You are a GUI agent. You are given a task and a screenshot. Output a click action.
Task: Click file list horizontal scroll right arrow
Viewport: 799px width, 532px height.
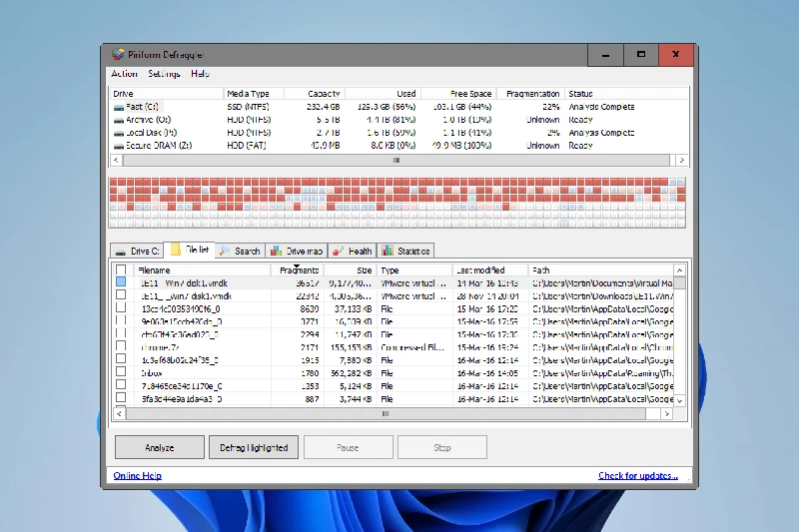667,414
